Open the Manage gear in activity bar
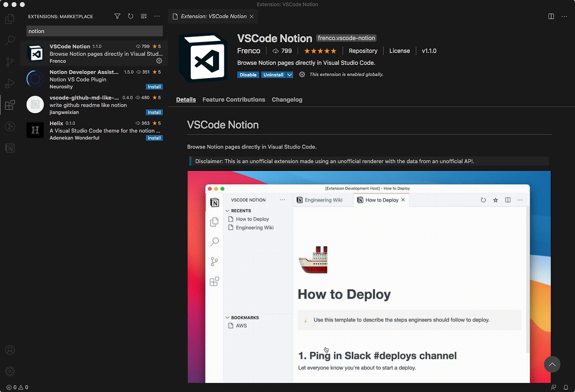The height and width of the screenshot is (392, 575). coord(10,371)
